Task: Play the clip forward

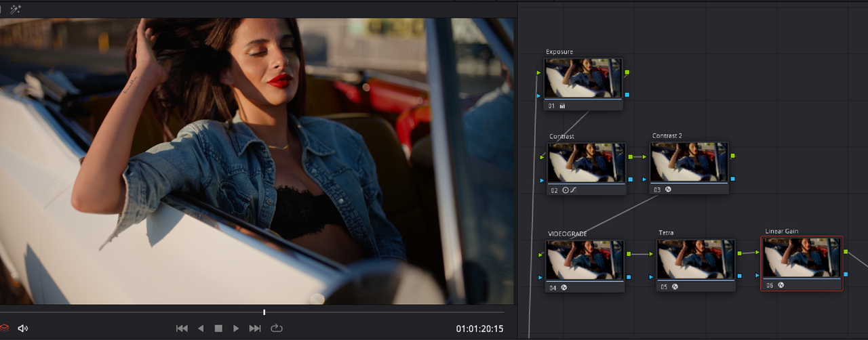Action: click(x=236, y=328)
